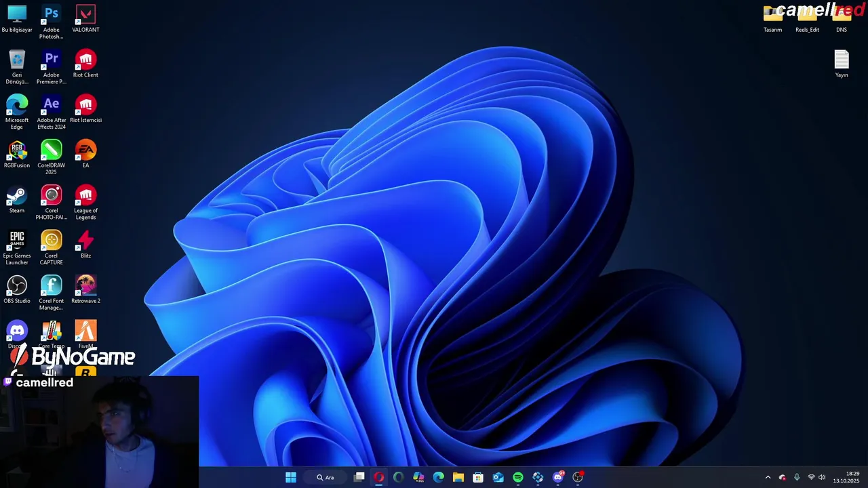The image size is (868, 488).
Task: Select the VALORANT desktop shortcut
Action: click(85, 18)
